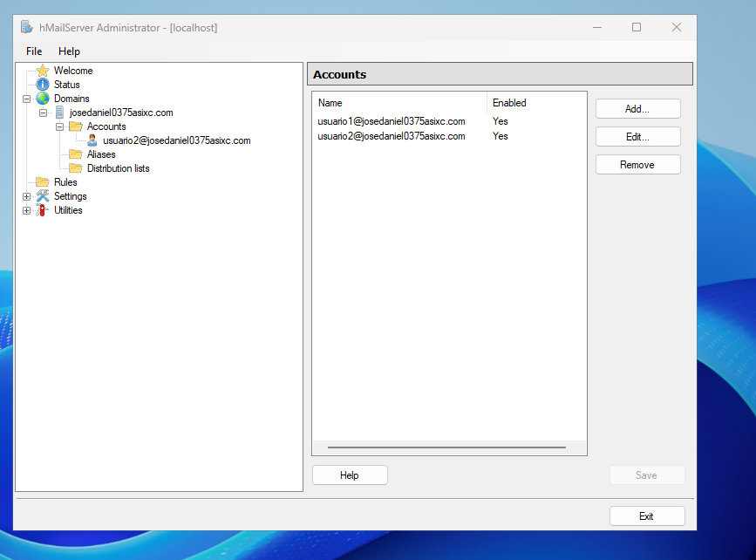Viewport: 756px width, 560px height.
Task: Select the Settings tree label
Action: pyautogui.click(x=70, y=196)
